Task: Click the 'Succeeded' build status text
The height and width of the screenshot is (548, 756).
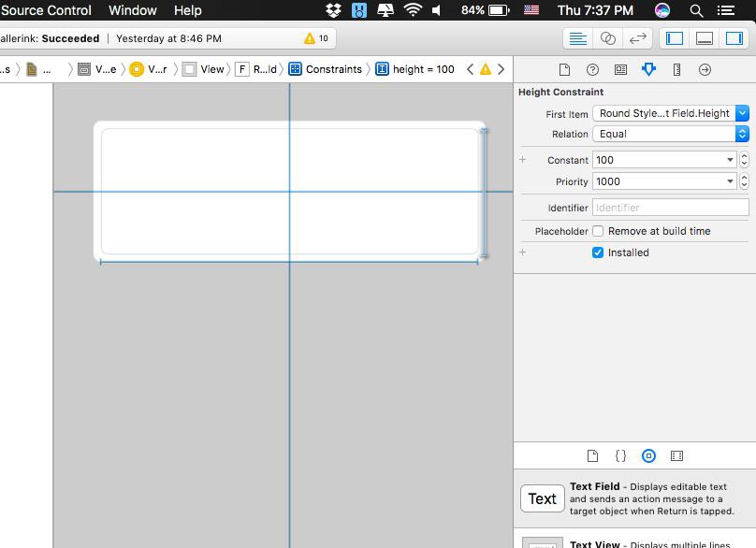Action: [x=70, y=38]
